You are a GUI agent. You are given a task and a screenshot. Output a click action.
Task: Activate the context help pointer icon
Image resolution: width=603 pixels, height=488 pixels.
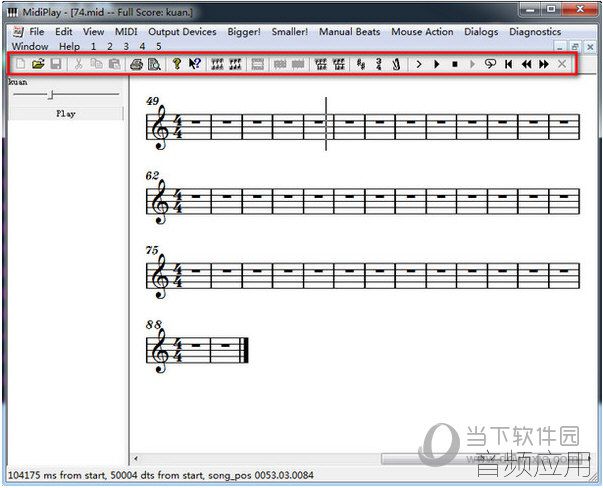tap(195, 64)
